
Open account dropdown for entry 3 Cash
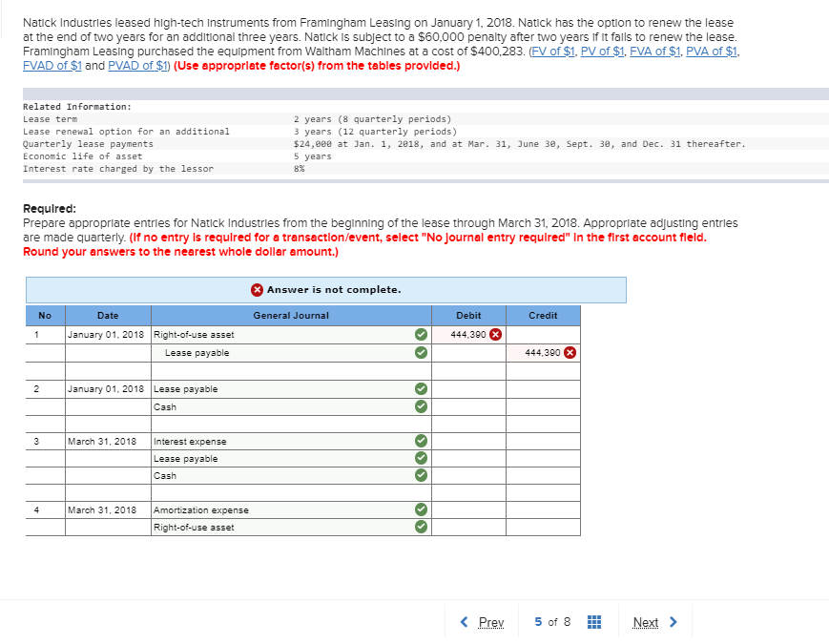click(x=291, y=475)
